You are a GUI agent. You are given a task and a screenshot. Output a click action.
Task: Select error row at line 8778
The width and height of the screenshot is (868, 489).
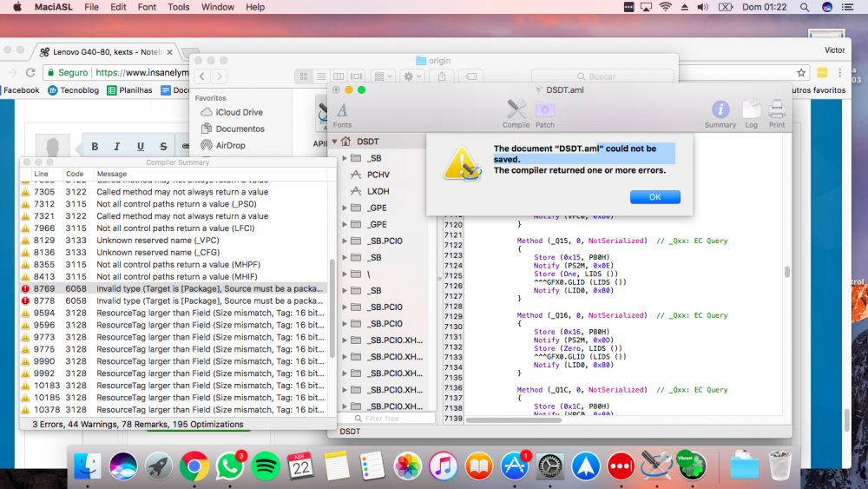[174, 301]
